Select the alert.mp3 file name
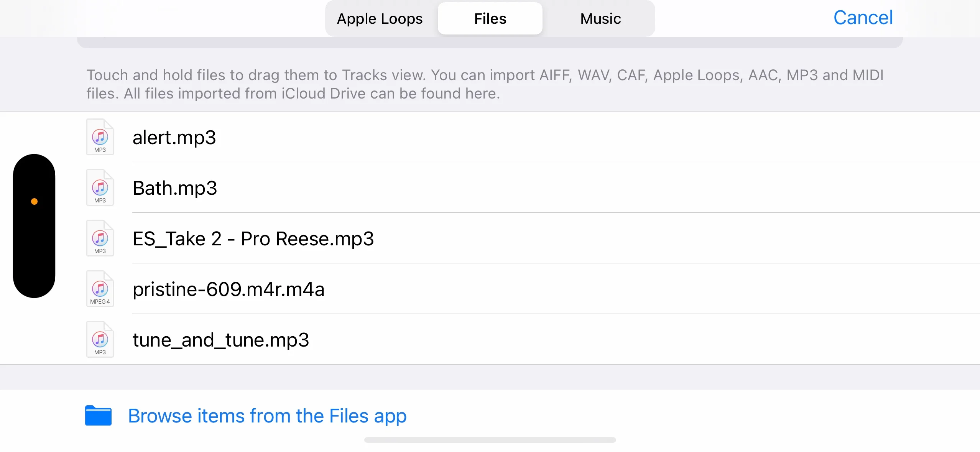 174,137
